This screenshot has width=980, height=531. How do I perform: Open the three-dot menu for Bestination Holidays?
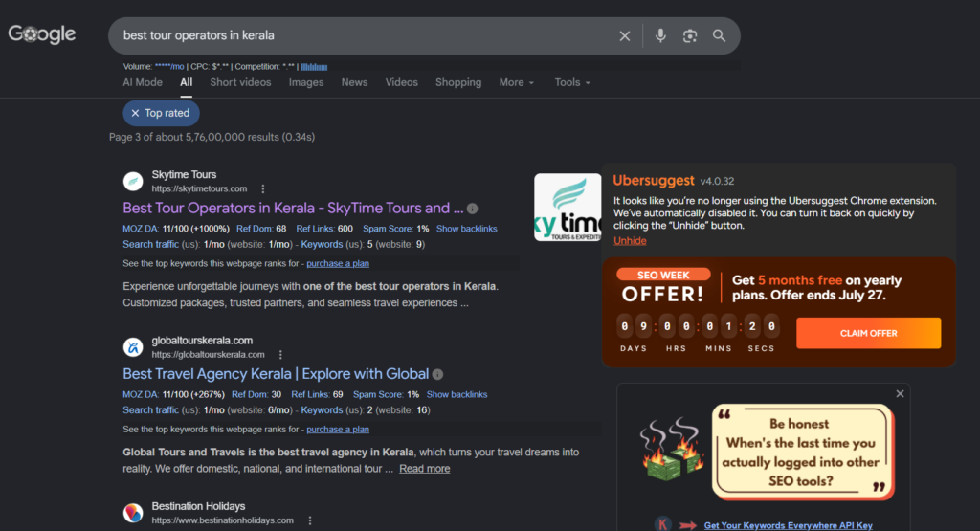coord(310,520)
